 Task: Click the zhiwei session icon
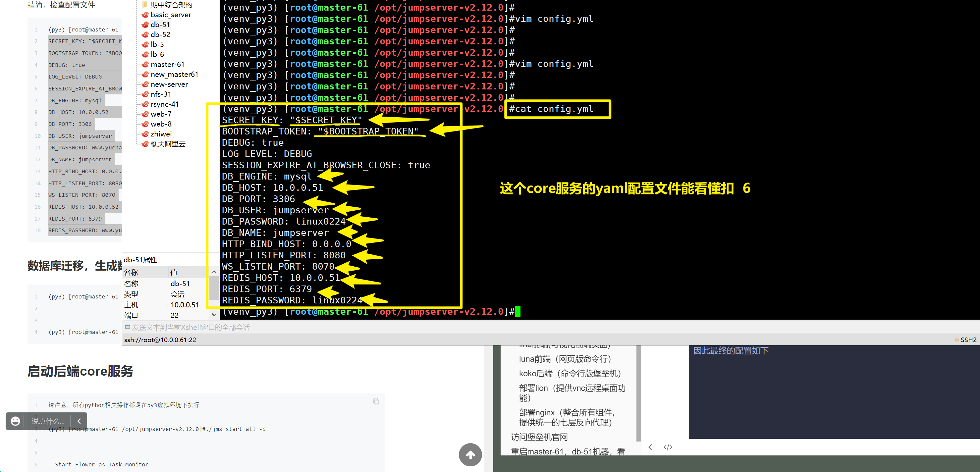145,134
